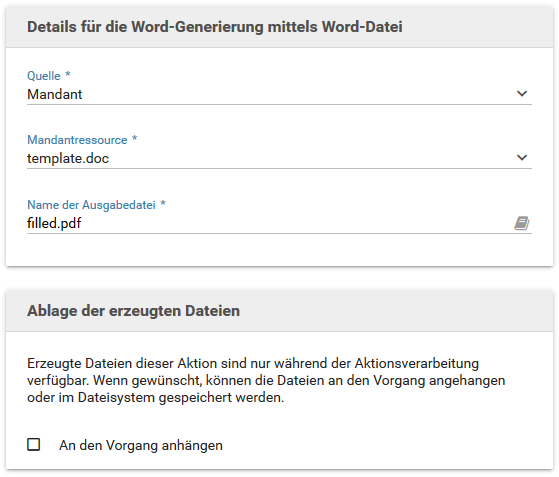Click the Ablage der erzeugten Dateien header

[x=133, y=311]
